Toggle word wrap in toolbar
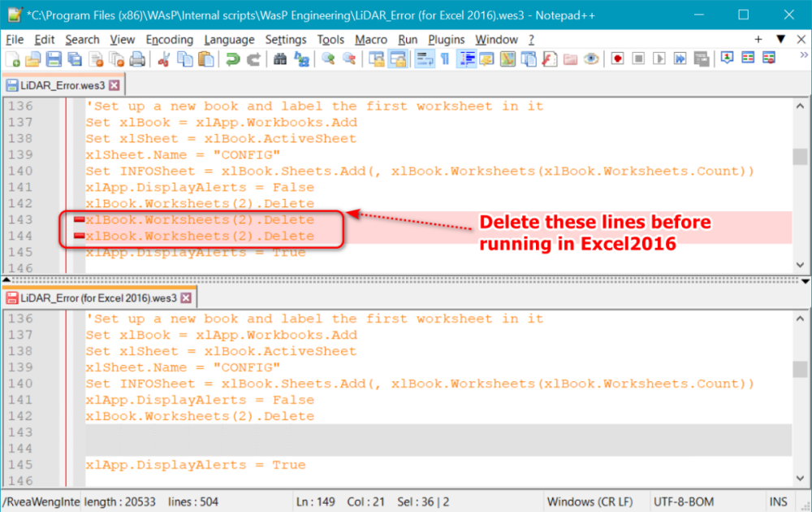 425,59
